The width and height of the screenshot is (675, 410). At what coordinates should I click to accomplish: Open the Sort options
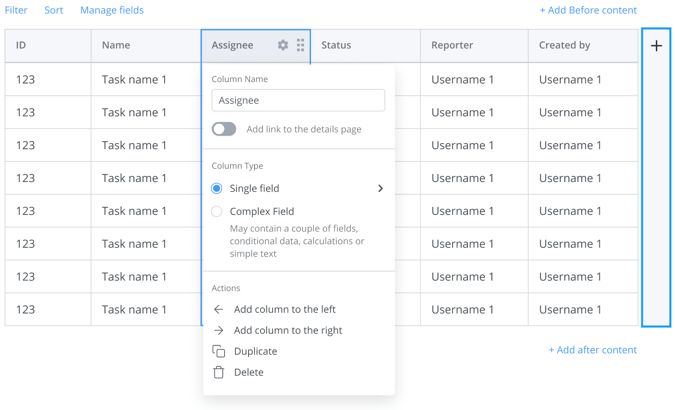coord(54,10)
